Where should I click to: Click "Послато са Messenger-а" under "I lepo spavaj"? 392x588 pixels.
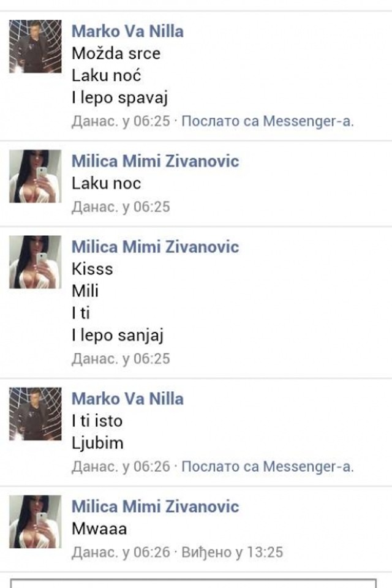coord(268,121)
